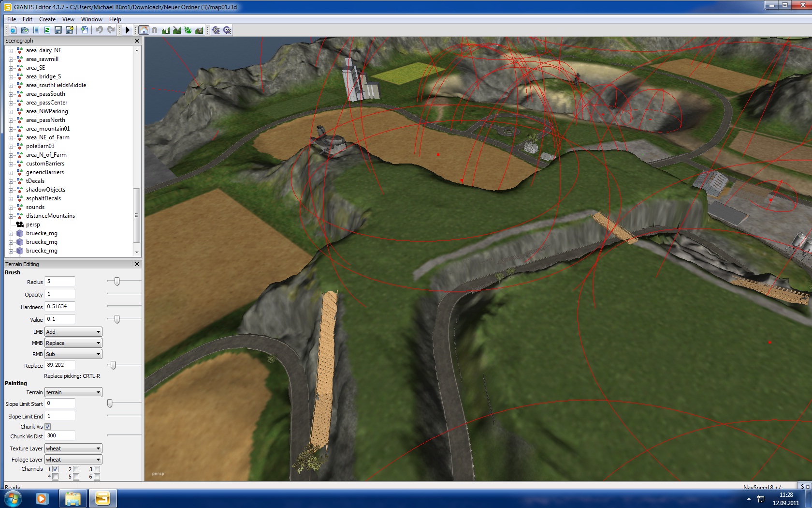Click the transform group icon beside poleBarn03
Screen dimensions: 812x508
(20, 146)
